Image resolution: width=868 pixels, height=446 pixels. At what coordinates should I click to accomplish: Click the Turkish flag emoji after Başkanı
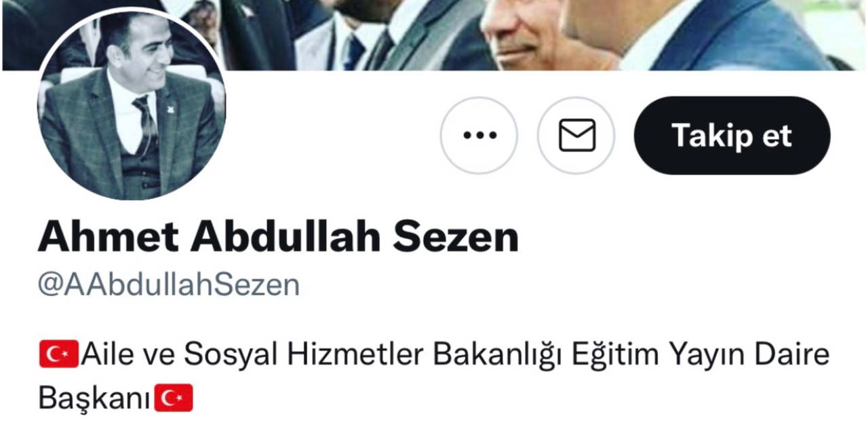pyautogui.click(x=174, y=398)
